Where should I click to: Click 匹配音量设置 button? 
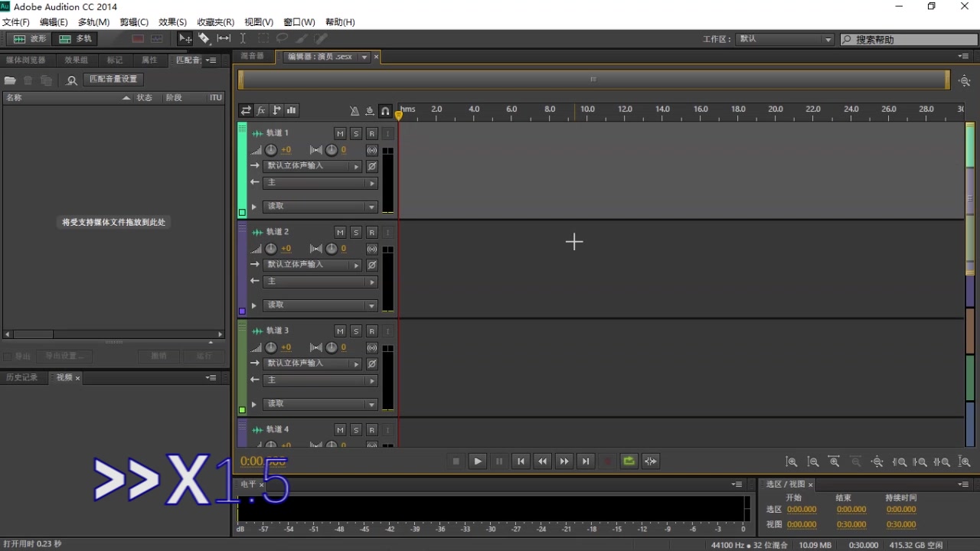(113, 80)
